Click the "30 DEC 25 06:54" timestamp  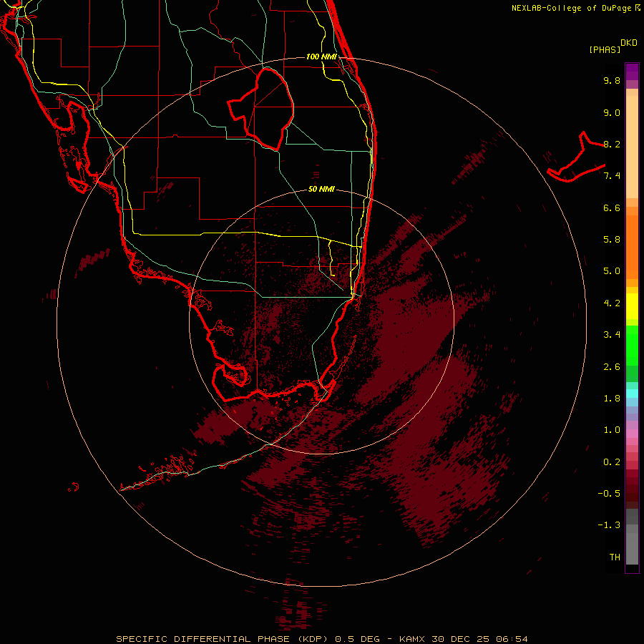coord(479,639)
